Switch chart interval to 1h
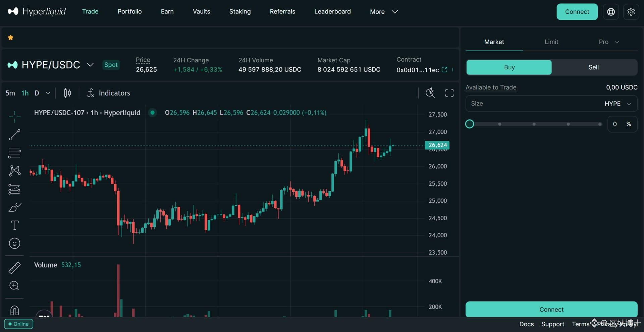This screenshot has width=644, height=332. click(25, 93)
